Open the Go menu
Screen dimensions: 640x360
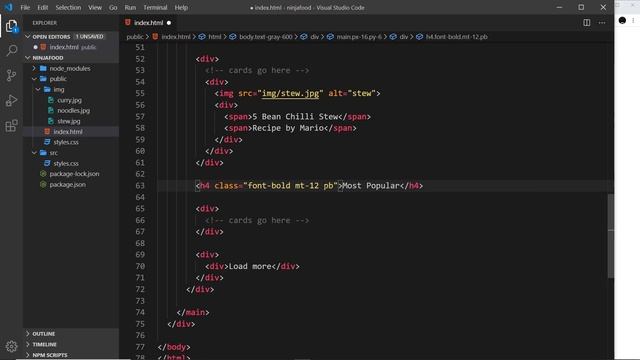pyautogui.click(x=113, y=7)
